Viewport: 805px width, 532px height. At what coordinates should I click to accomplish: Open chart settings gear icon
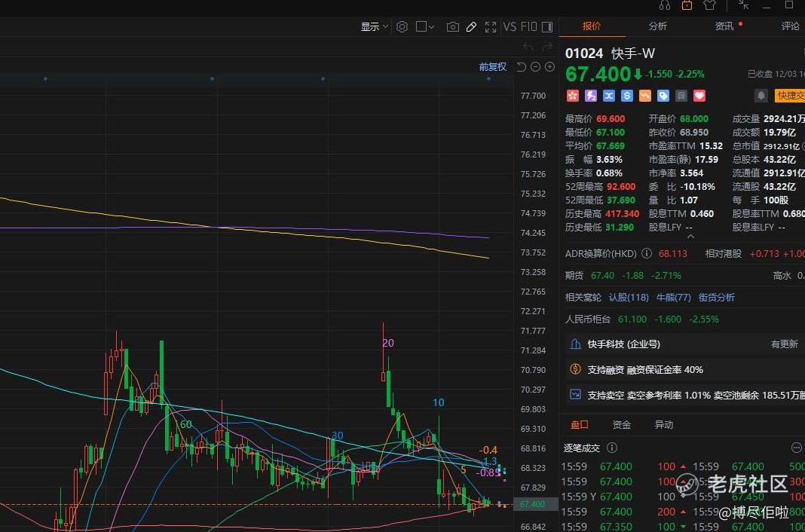point(402,26)
